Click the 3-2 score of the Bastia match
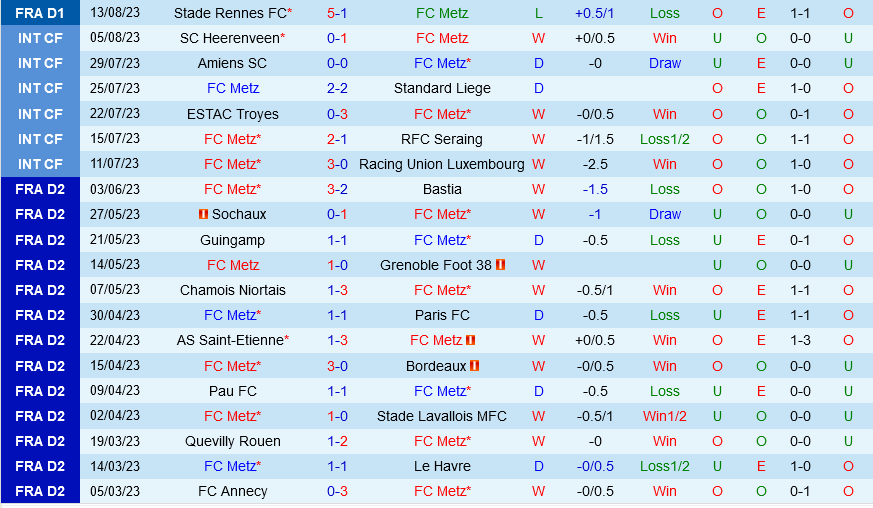 (337, 189)
